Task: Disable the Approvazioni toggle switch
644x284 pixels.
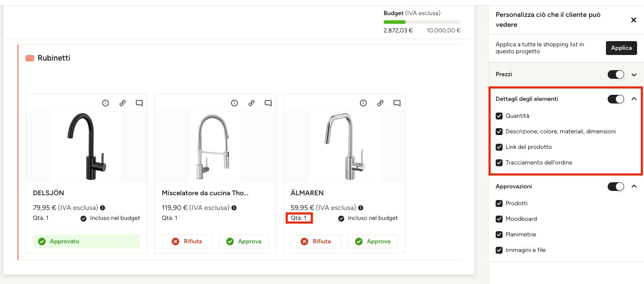Action: pos(616,187)
